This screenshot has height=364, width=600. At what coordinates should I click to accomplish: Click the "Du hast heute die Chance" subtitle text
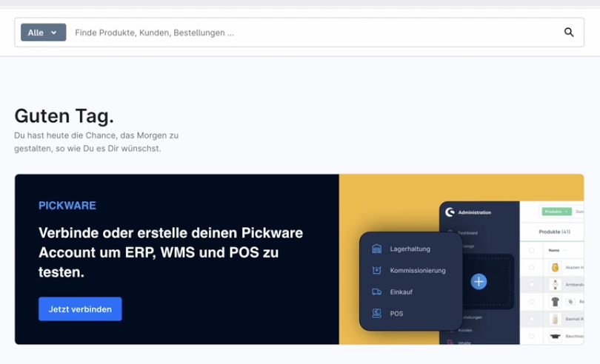coord(96,142)
